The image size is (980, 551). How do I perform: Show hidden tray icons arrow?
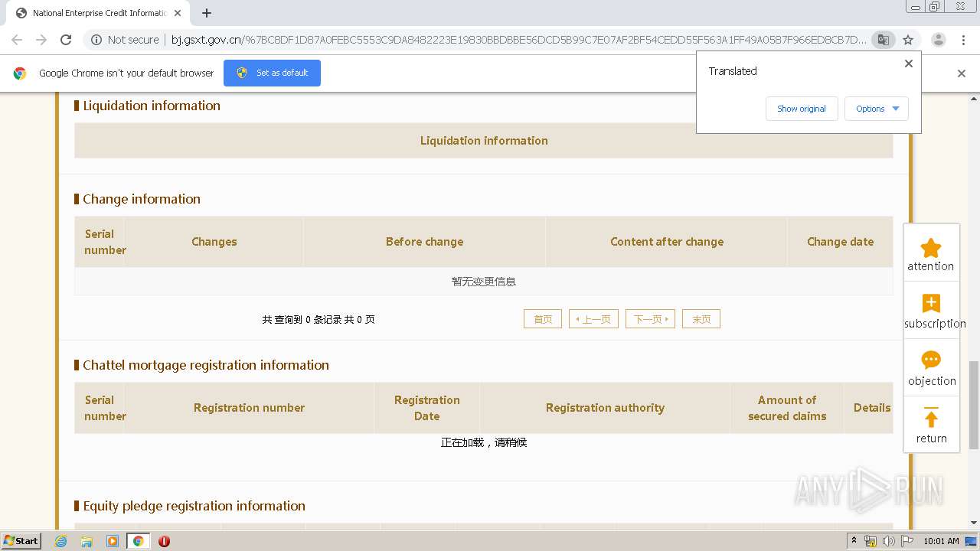click(x=854, y=541)
